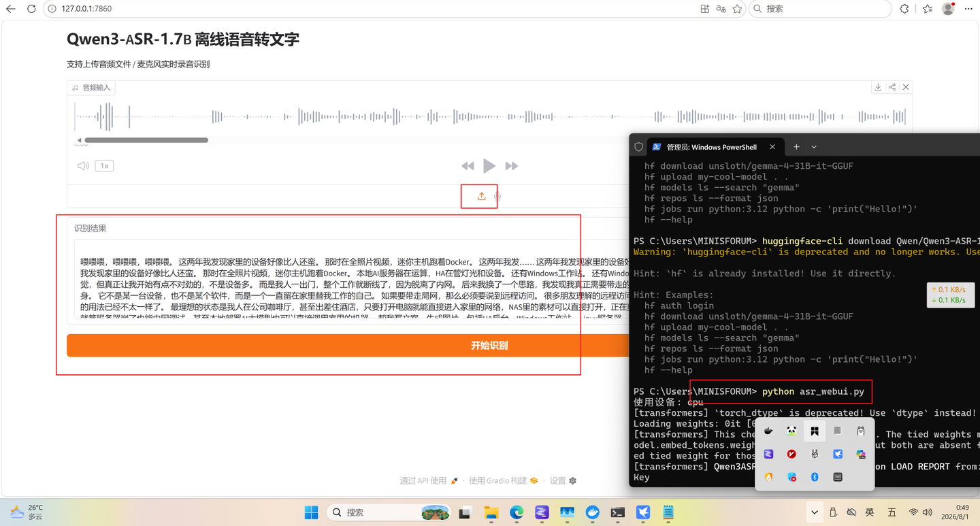Switch to the microphone recording source
The image size is (980, 526).
coord(497,196)
